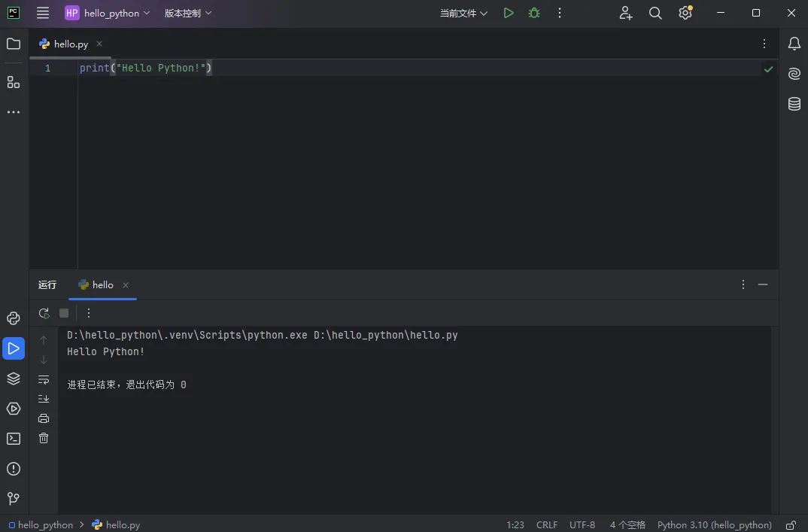Open the Services tool window
The width and height of the screenshot is (808, 532).
pyautogui.click(x=14, y=409)
